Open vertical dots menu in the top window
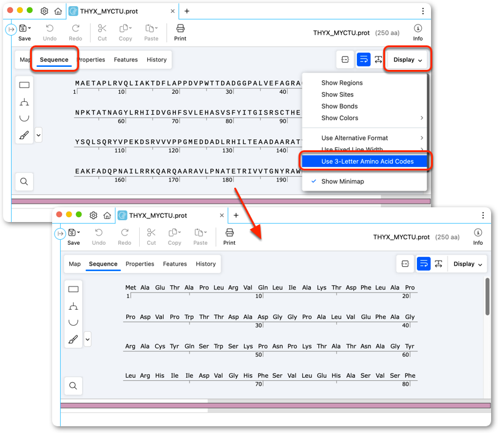The width and height of the screenshot is (504, 433). click(422, 11)
